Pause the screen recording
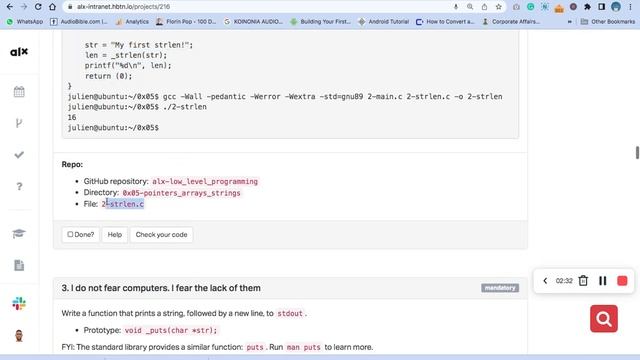 [602, 281]
